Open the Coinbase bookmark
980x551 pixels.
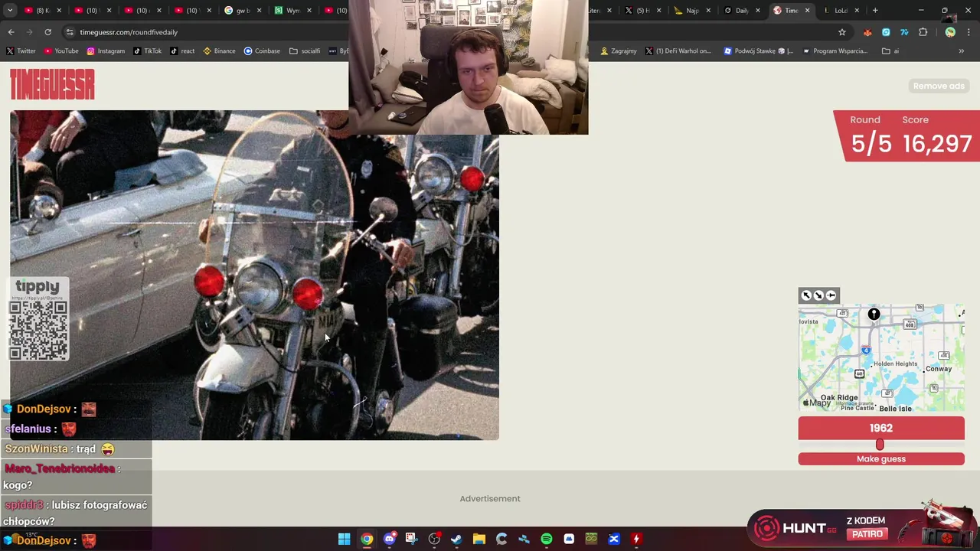click(262, 51)
